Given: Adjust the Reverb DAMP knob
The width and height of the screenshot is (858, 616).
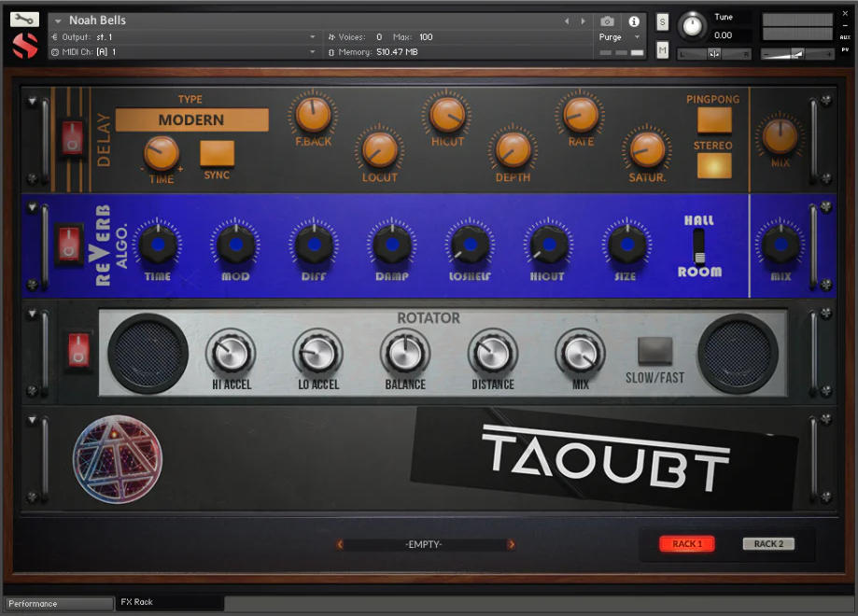Looking at the screenshot, I should coord(392,245).
